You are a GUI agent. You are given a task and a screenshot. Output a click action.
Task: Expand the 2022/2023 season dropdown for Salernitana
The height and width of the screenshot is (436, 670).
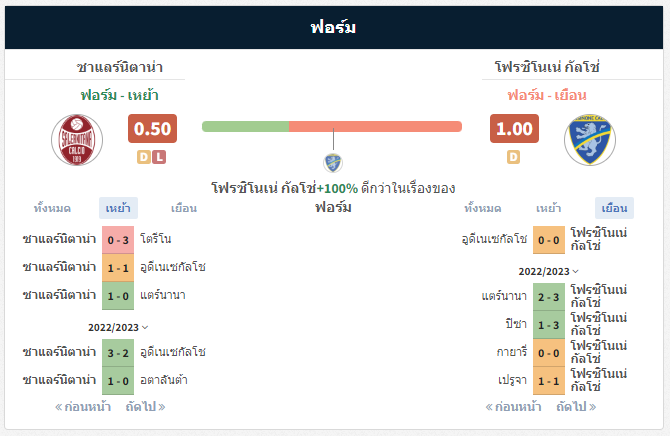click(118, 327)
